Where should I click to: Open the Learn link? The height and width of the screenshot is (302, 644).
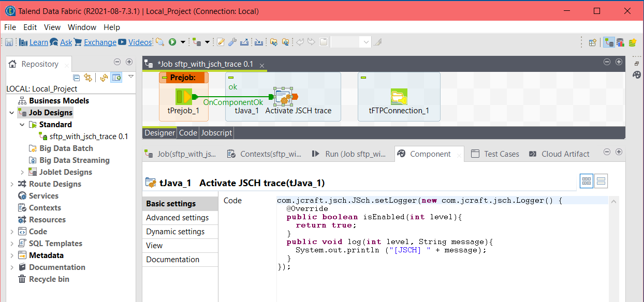click(38, 42)
